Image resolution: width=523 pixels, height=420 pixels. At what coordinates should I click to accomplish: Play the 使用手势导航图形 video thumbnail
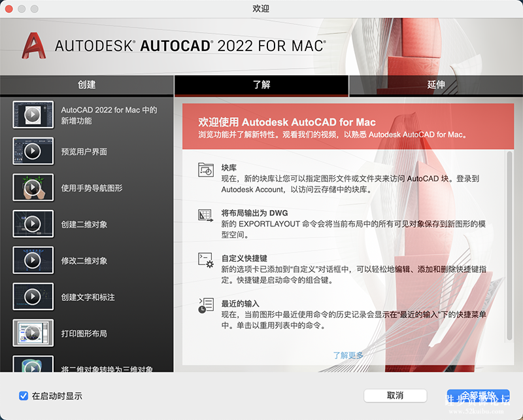point(33,187)
